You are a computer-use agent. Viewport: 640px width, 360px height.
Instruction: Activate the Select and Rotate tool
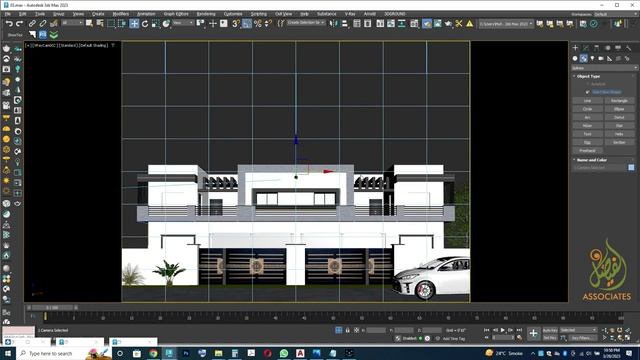[x=145, y=24]
